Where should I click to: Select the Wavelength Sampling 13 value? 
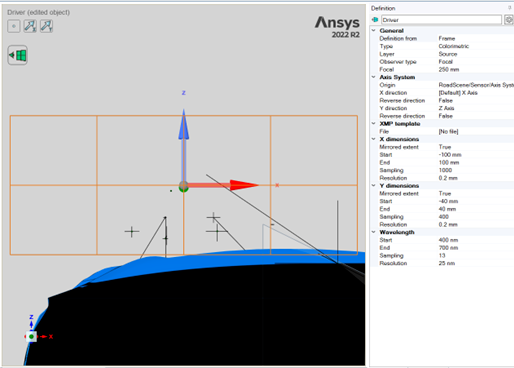tap(442, 255)
